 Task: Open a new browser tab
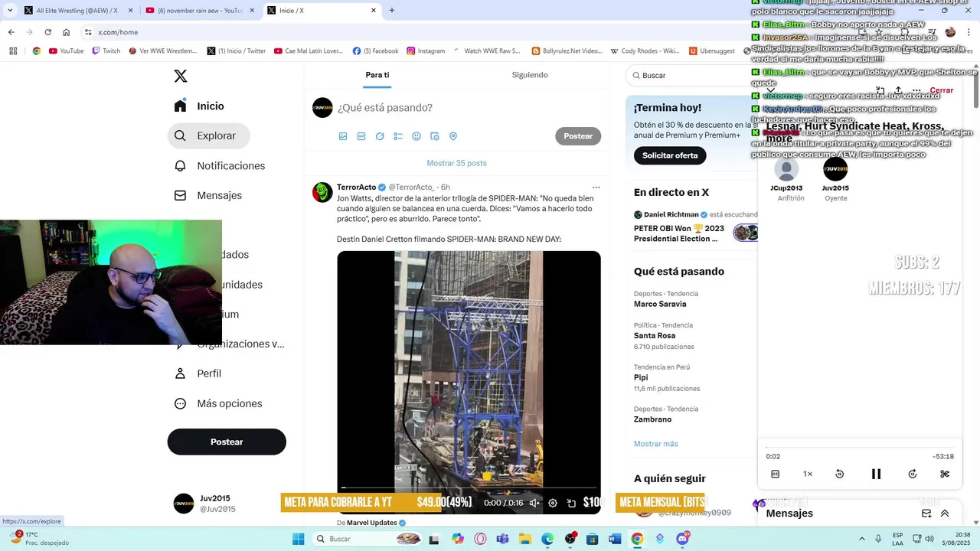392,11
